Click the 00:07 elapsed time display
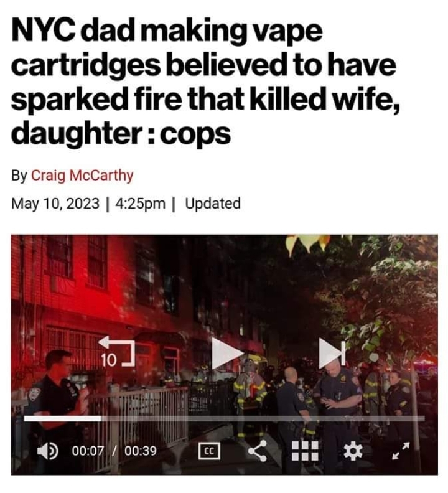The width and height of the screenshot is (448, 493). click(x=88, y=451)
